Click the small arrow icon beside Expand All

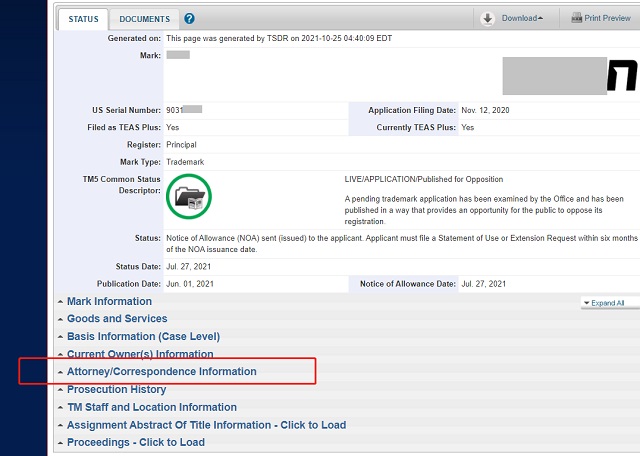point(585,303)
